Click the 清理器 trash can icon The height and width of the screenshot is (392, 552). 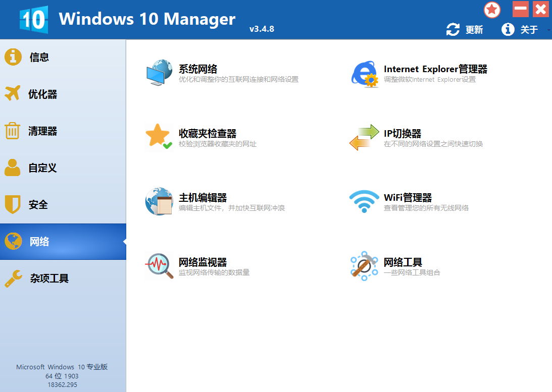(x=12, y=131)
